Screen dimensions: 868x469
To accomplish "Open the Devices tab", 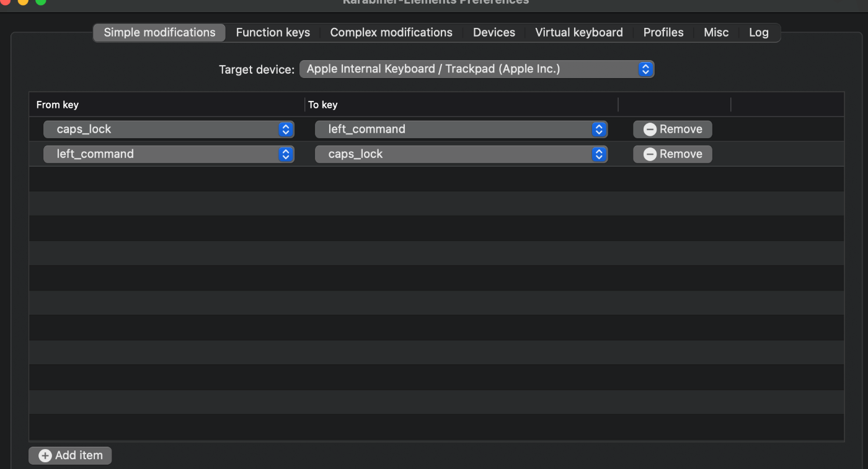I will click(494, 33).
